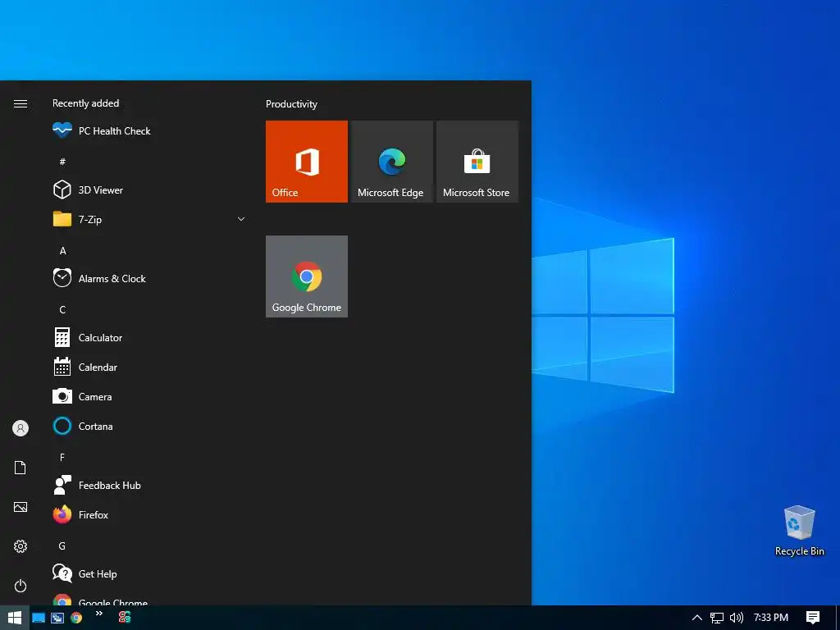Open Cortana from the app list

pyautogui.click(x=148, y=426)
